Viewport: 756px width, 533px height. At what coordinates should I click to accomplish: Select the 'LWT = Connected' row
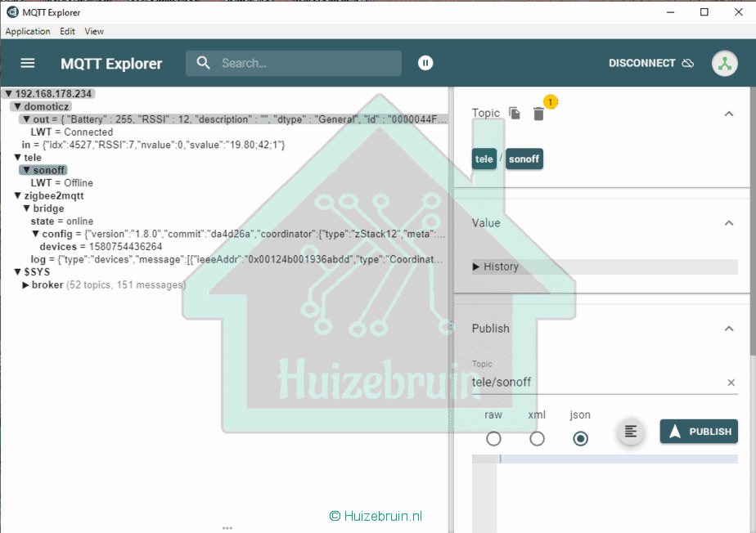click(72, 132)
